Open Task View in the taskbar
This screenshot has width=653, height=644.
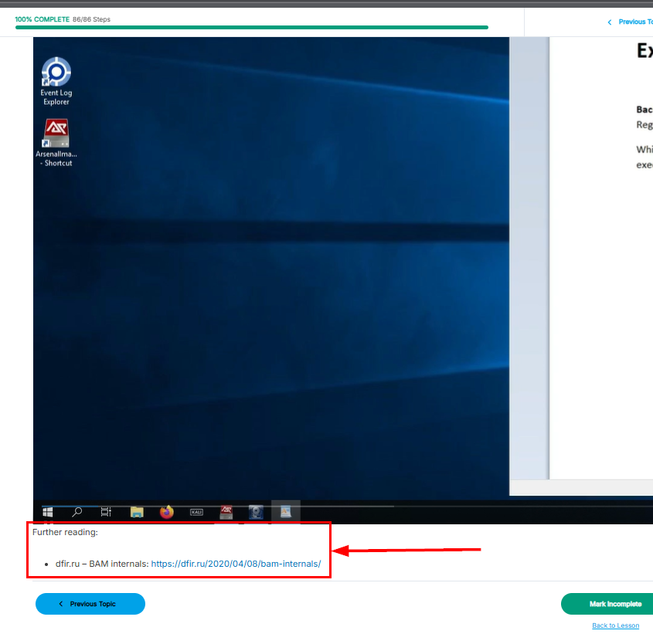pyautogui.click(x=106, y=512)
